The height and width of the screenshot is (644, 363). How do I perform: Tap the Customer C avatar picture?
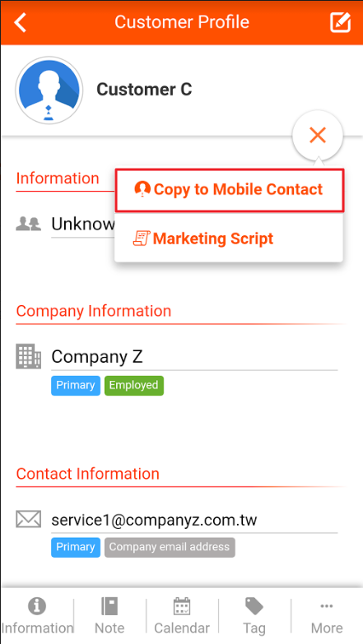coord(49,90)
